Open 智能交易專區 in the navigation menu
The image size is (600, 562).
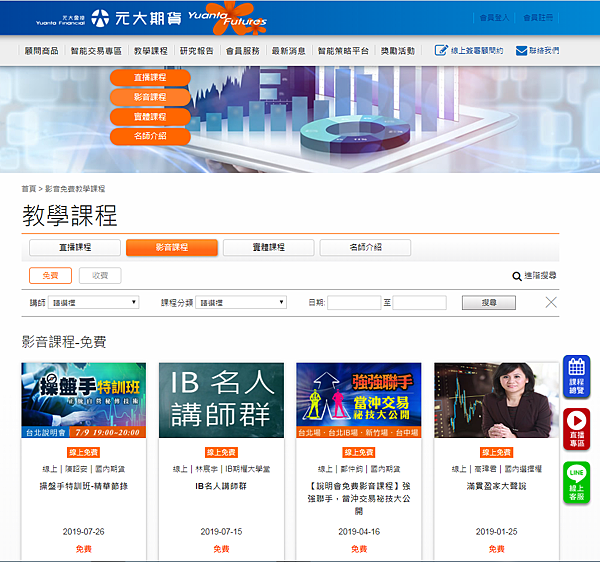point(96,50)
